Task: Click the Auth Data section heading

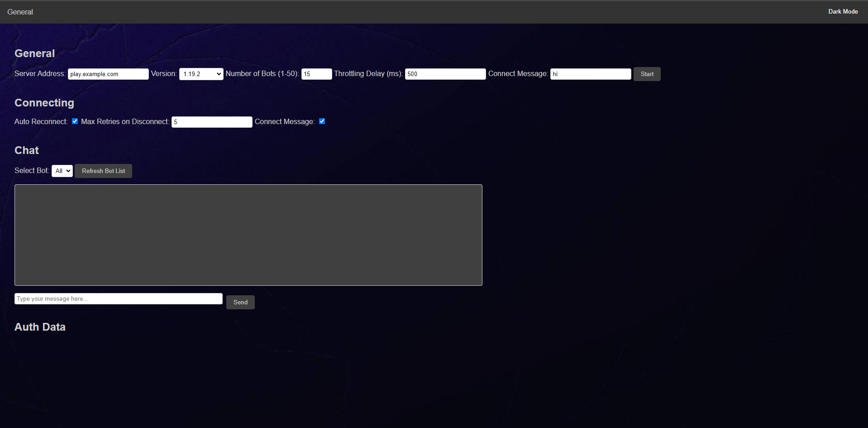Action: [x=40, y=327]
